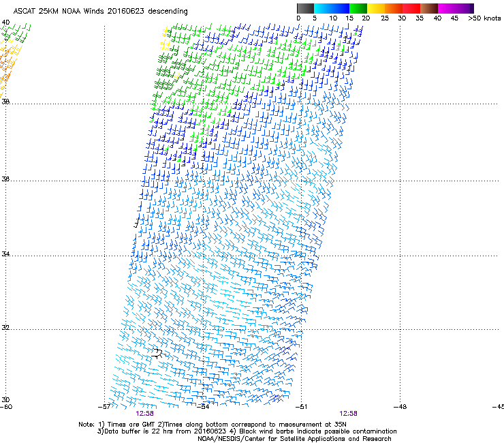Click longitude axis label "-48"
Screen dimensions: 504x443
pos(400,407)
